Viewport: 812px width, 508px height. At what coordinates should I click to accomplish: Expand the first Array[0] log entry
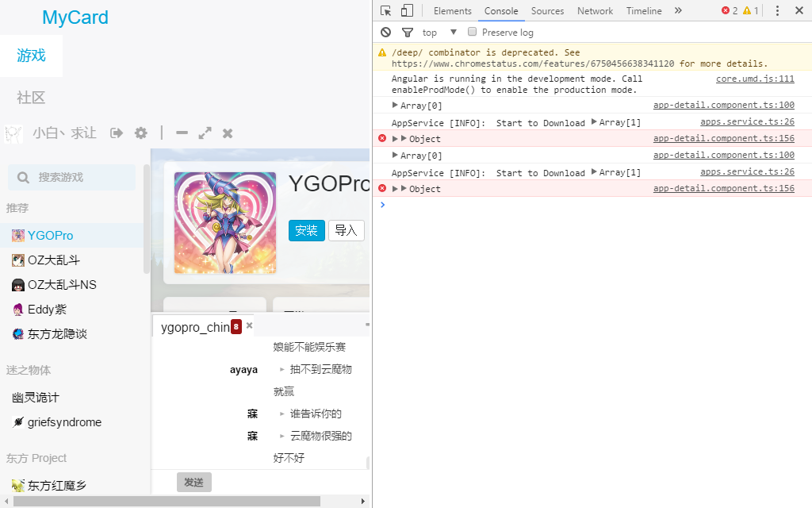pyautogui.click(x=396, y=106)
